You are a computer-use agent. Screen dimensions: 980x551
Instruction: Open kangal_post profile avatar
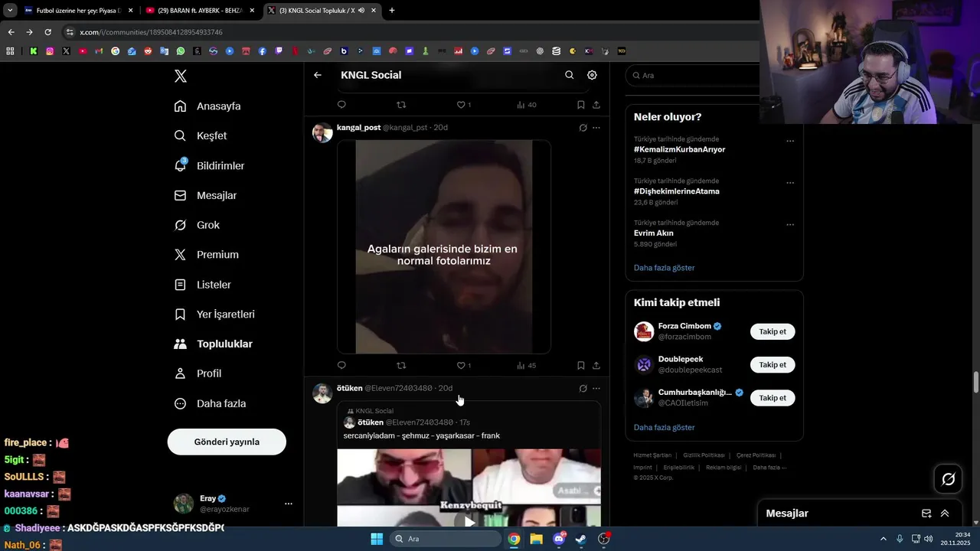pyautogui.click(x=322, y=132)
